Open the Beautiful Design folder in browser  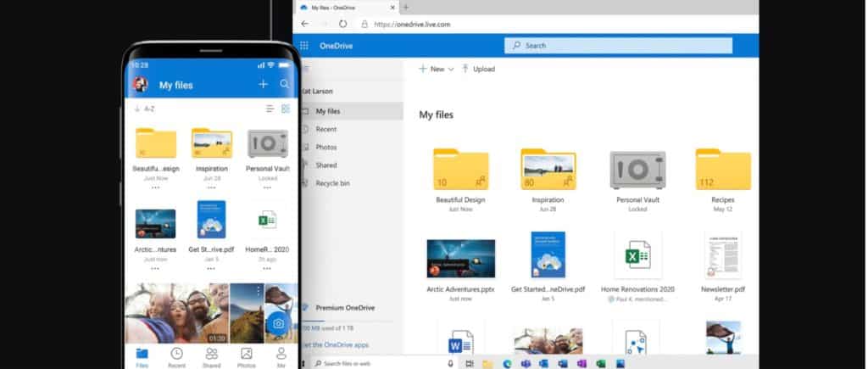point(460,169)
